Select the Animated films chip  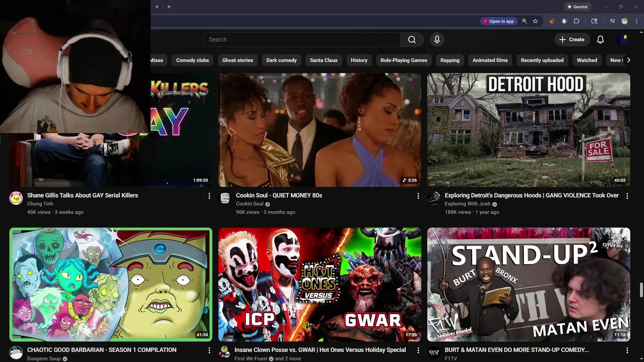[490, 60]
